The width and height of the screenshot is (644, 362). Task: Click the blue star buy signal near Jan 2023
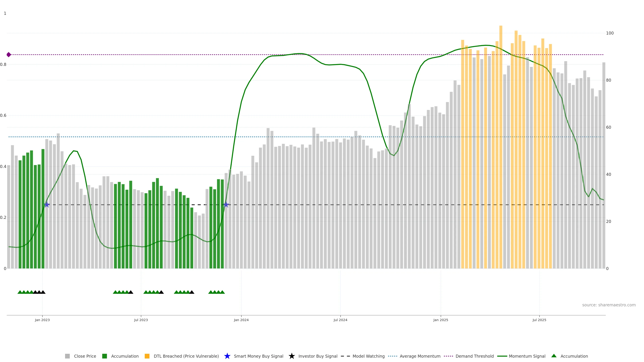click(47, 205)
